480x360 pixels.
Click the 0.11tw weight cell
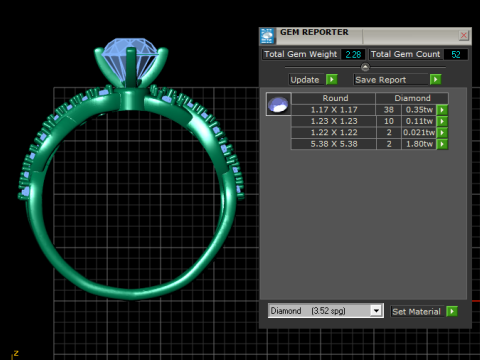419,121
